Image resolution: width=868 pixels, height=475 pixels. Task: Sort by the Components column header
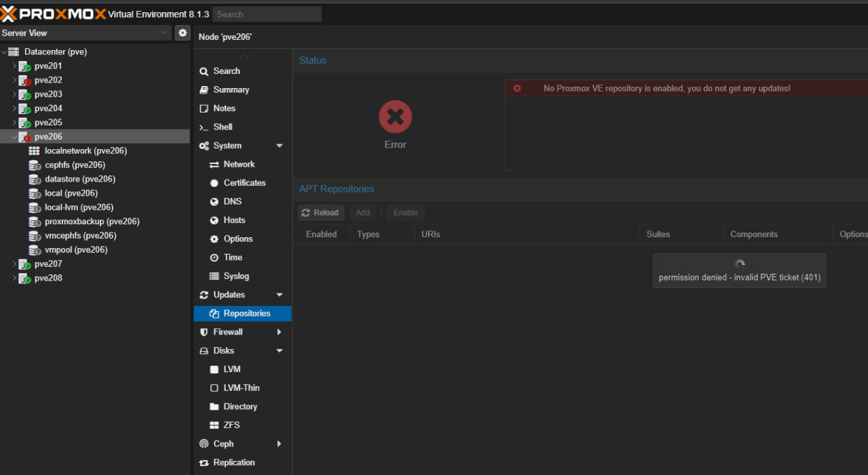click(x=778, y=234)
